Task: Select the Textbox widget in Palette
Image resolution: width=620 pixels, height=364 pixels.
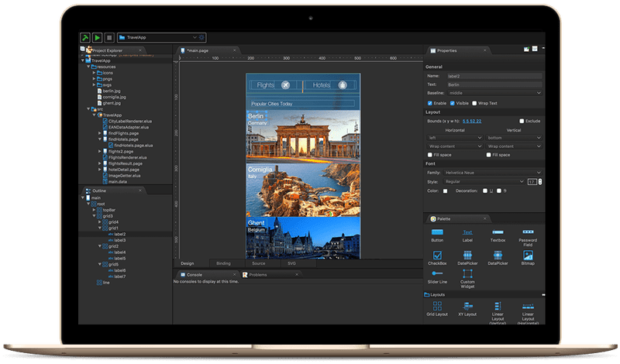Action: (x=498, y=235)
